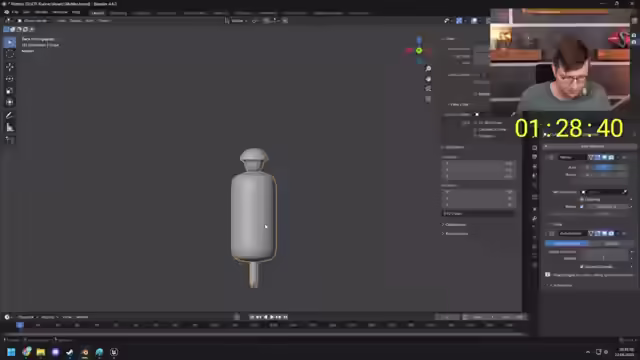Select the Scale tool
The width and height of the screenshot is (640, 360).
(10, 91)
